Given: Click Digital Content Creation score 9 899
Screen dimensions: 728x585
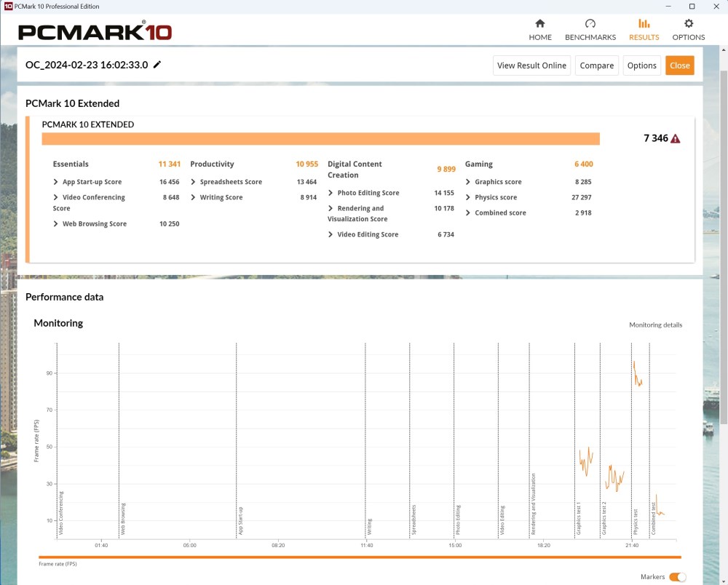Looking at the screenshot, I should click(446, 170).
